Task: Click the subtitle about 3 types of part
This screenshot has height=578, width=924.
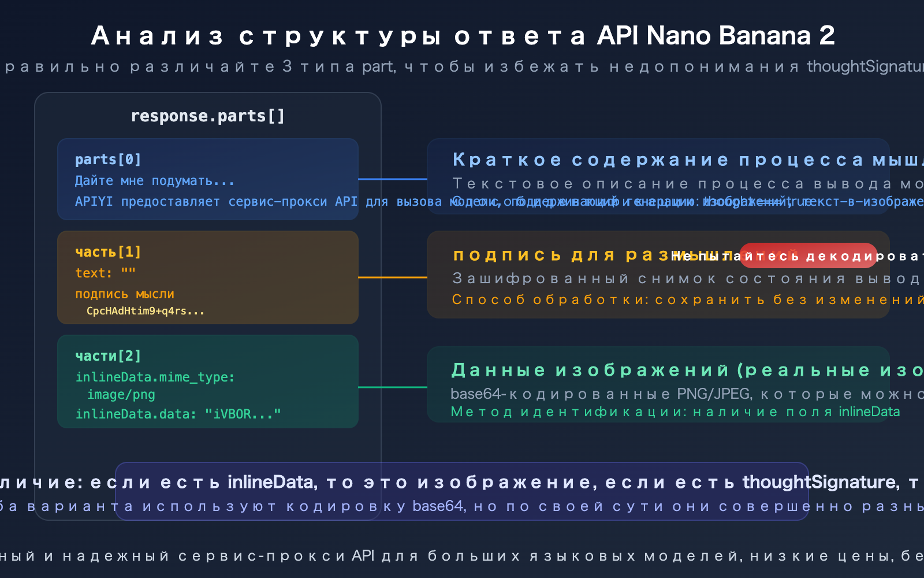Action: tap(404, 66)
